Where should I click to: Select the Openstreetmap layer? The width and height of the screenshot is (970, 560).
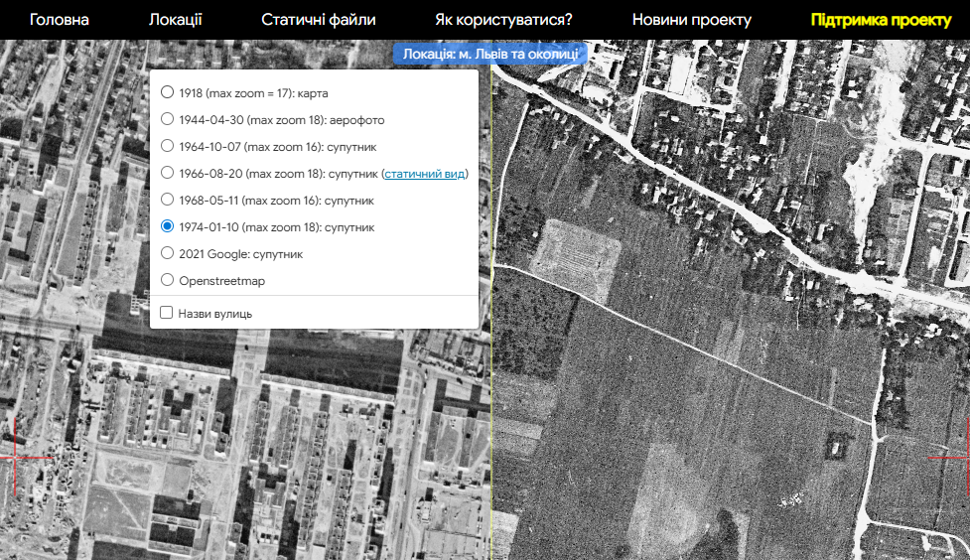pos(167,280)
